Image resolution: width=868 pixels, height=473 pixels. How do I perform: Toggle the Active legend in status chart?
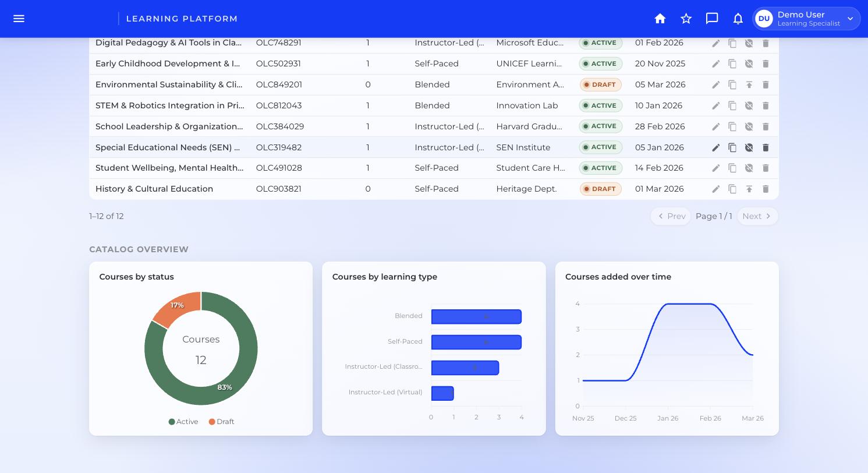tap(183, 422)
